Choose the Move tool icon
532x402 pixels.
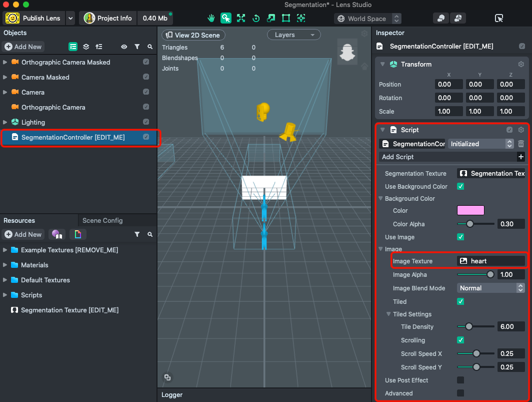pyautogui.click(x=241, y=19)
